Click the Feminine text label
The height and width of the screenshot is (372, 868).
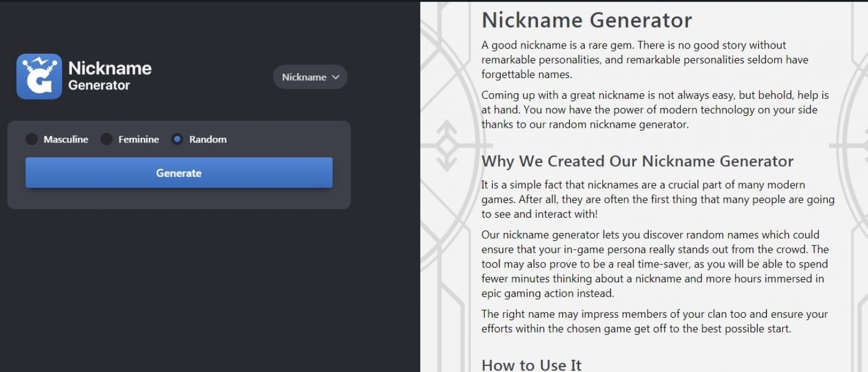pos(138,139)
